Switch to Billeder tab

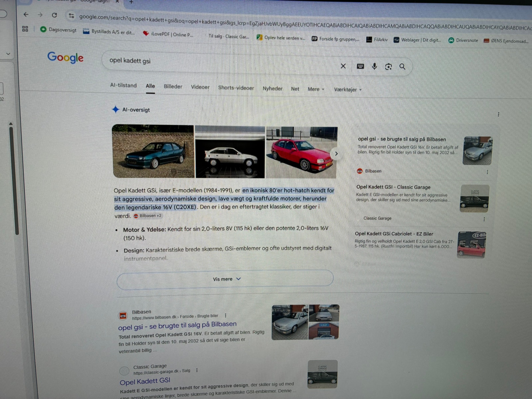[x=173, y=86]
